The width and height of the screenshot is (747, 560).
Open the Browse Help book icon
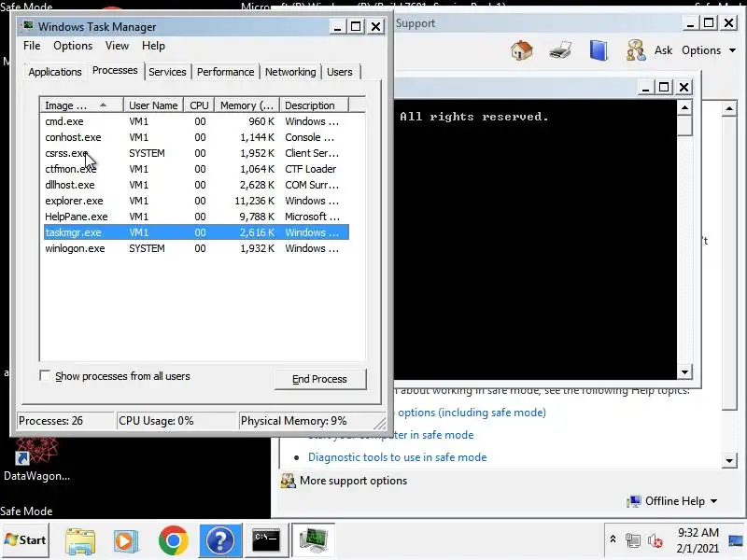(x=599, y=50)
